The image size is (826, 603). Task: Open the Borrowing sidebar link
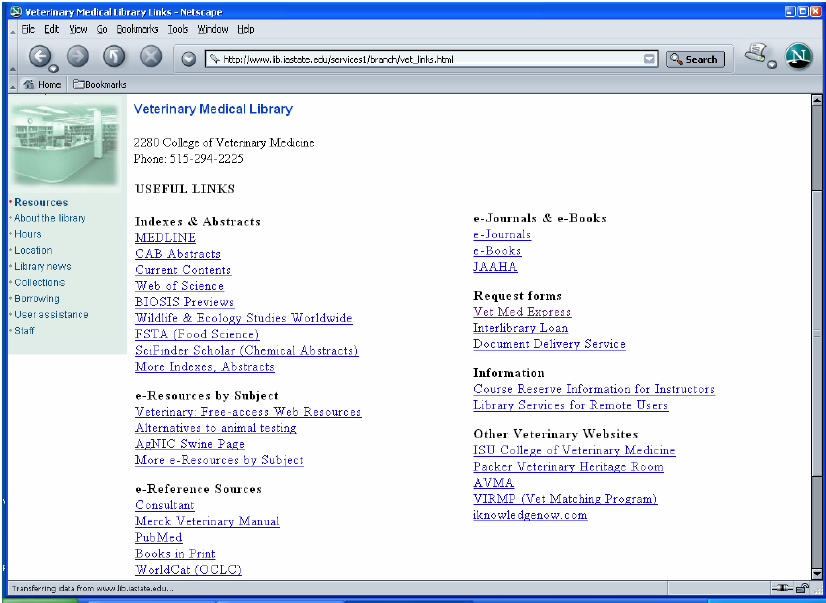coord(37,299)
